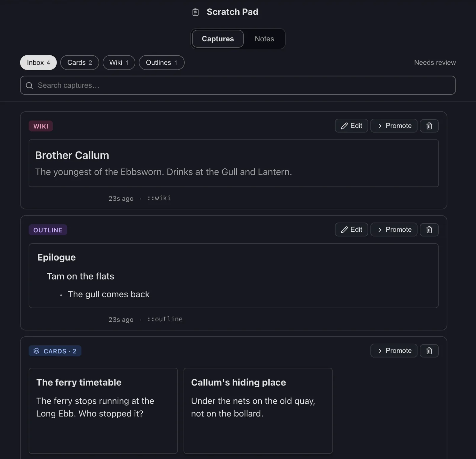
Task: Click the stacked layers icon in Cards badge
Action: coord(36,351)
